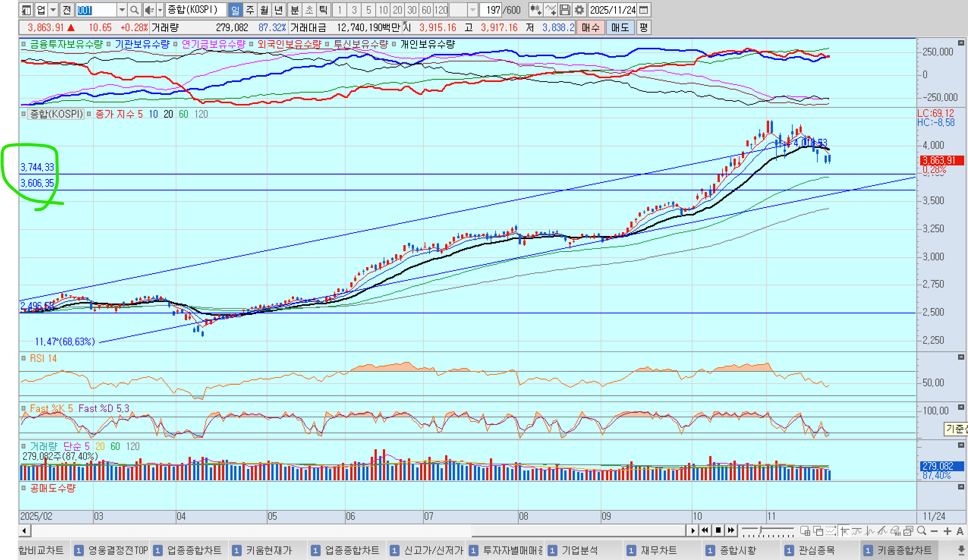Screen dimensions: 968x560
Task: Expand the stock code dropdown arrow
Action: [x=122, y=10]
